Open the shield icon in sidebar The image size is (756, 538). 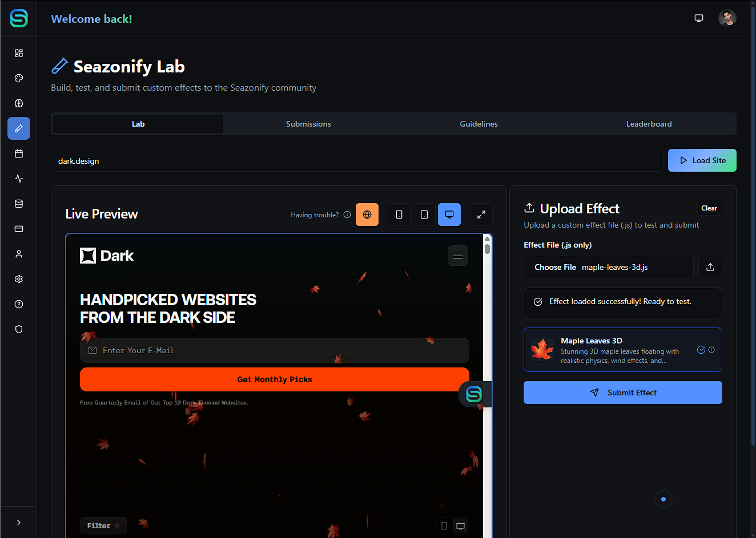point(19,329)
